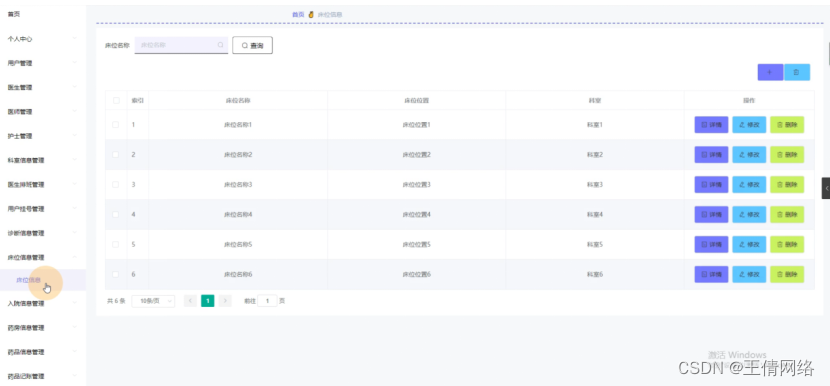
Task: Click 修改 edit button for 床位名称6
Action: (749, 274)
